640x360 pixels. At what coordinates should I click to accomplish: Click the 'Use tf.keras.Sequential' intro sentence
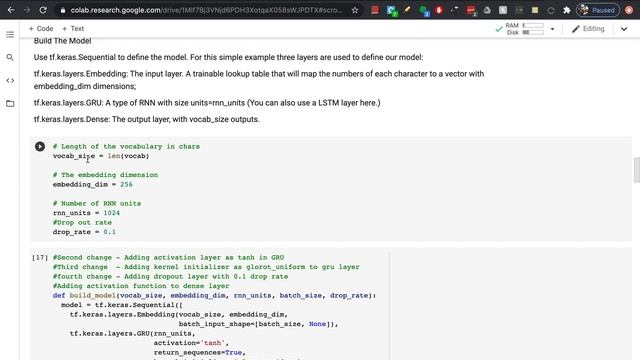pyautogui.click(x=229, y=57)
